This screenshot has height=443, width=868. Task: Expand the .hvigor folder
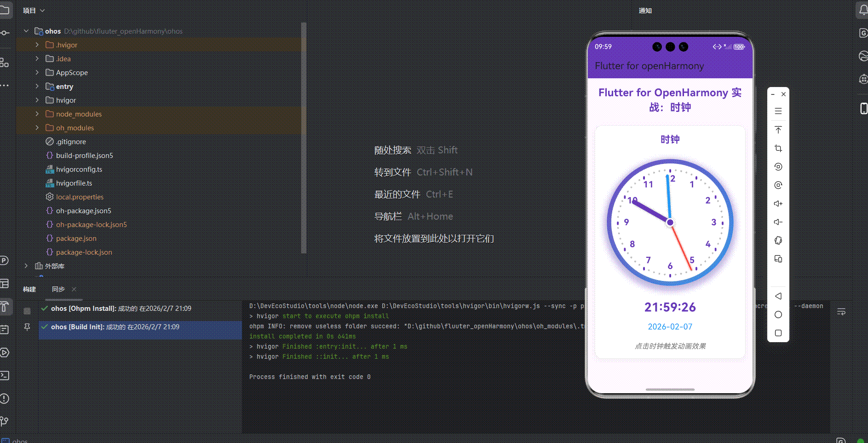tap(37, 45)
